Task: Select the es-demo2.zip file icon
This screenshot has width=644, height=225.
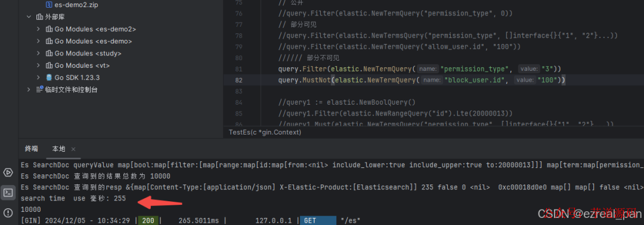Action: click(49, 5)
